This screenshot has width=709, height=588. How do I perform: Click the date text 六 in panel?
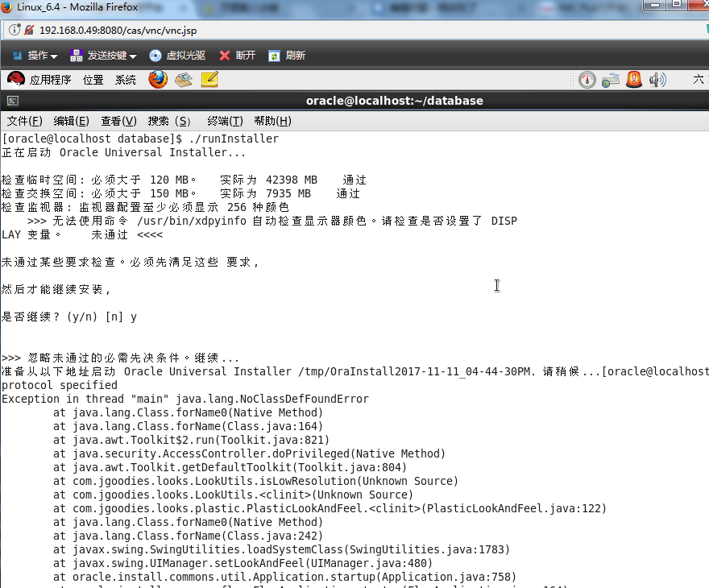699,80
